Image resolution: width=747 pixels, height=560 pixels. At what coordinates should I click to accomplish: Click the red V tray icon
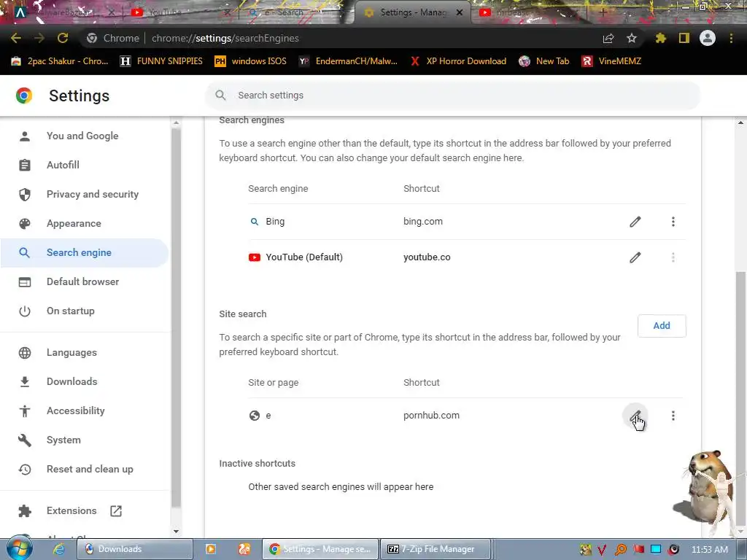(x=602, y=550)
